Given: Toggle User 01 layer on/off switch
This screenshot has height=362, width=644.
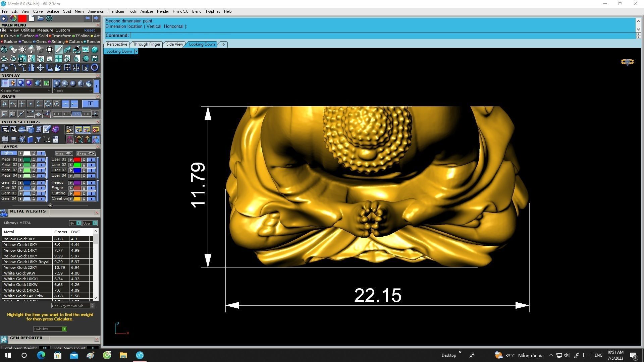Looking at the screenshot, I should click(x=92, y=160).
